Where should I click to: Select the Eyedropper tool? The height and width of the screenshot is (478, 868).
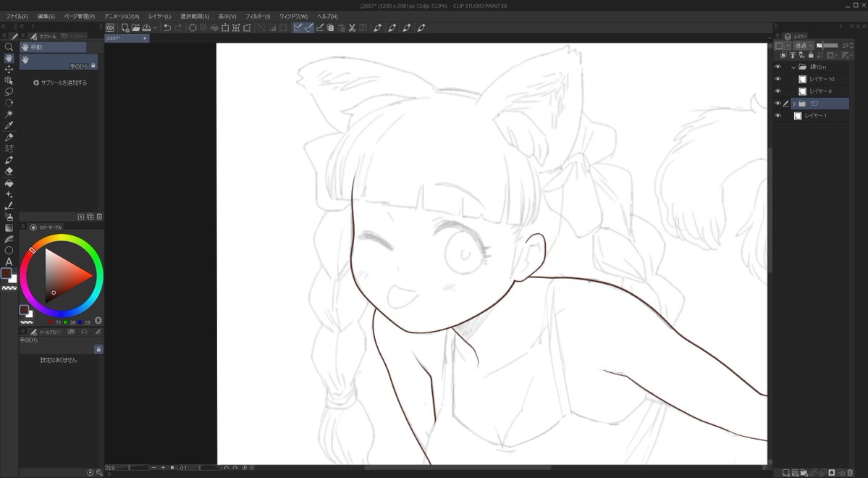(x=9, y=126)
